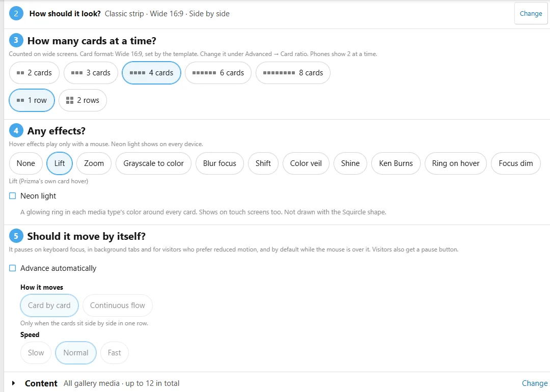Select the 4 cards option
Viewport: 550px width, 392px height.
pyautogui.click(x=152, y=73)
